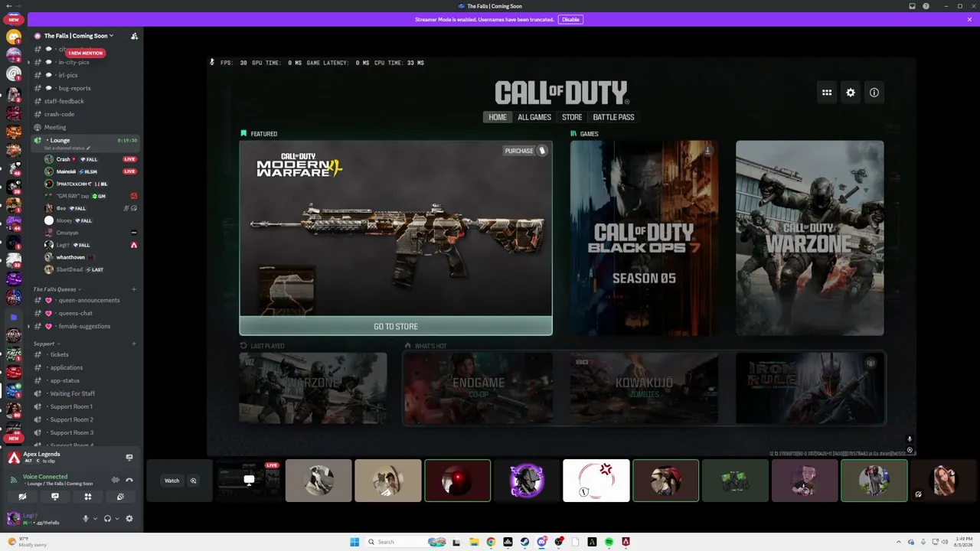Toggle screen share in voice panel
This screenshot has height=551, width=980.
[x=55, y=497]
